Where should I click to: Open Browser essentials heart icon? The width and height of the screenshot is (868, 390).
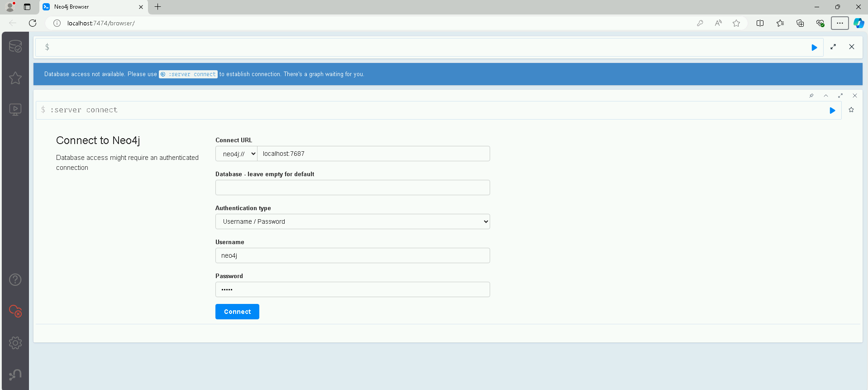click(x=820, y=23)
